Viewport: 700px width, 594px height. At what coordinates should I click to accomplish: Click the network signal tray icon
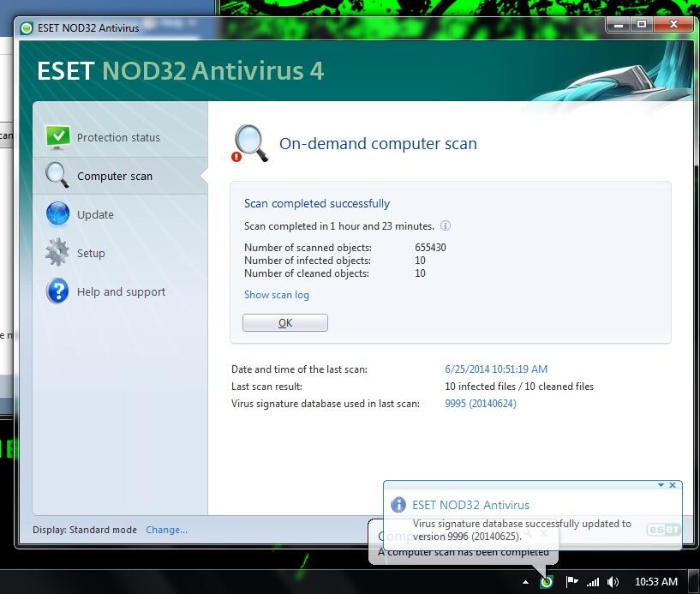[593, 582]
